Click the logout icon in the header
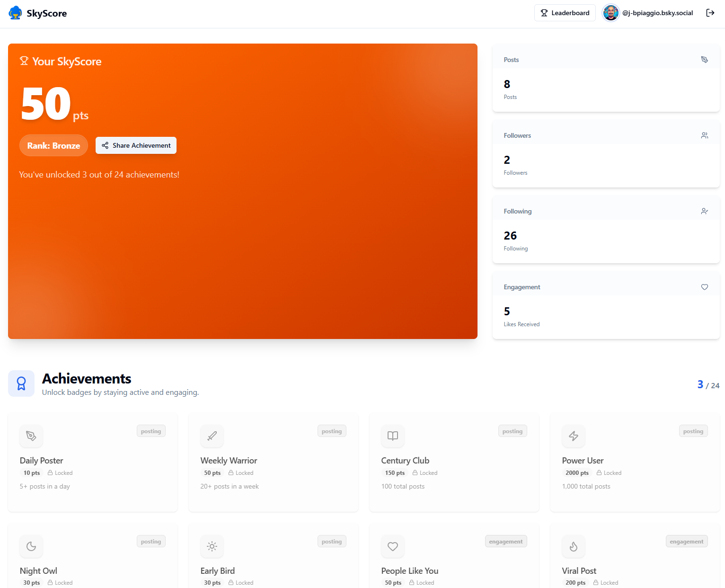The height and width of the screenshot is (588, 725). [710, 13]
